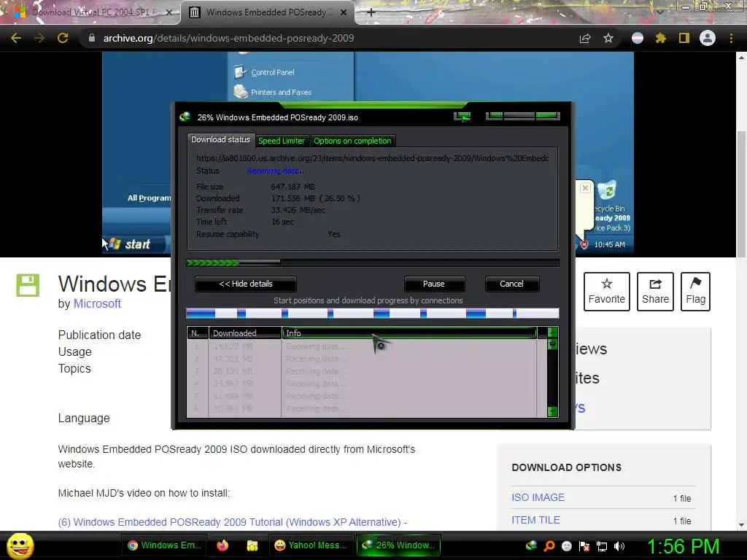Switch to Download Virtual PC 2004 SP1 tab
The height and width of the screenshot is (560, 747).
(x=90, y=12)
